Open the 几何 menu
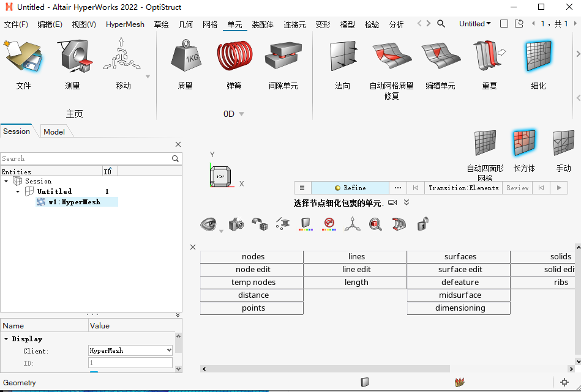Viewport: 581px width, 392px height. click(184, 24)
